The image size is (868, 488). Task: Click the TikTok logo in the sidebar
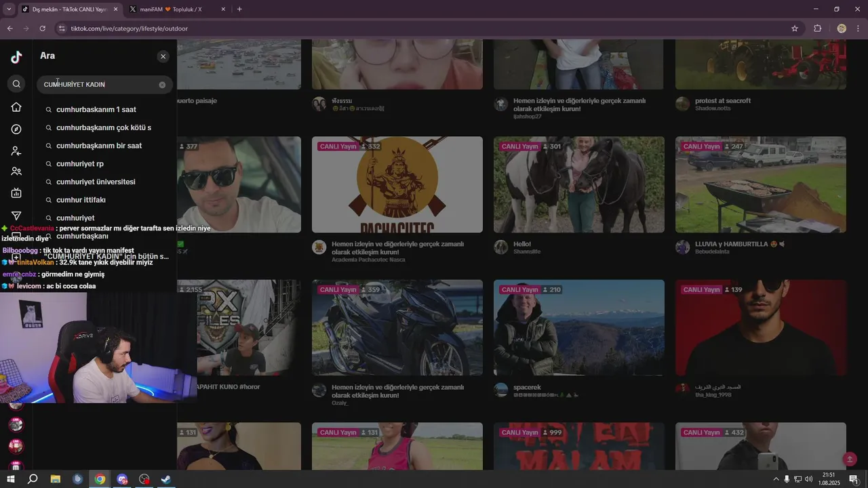coord(16,58)
